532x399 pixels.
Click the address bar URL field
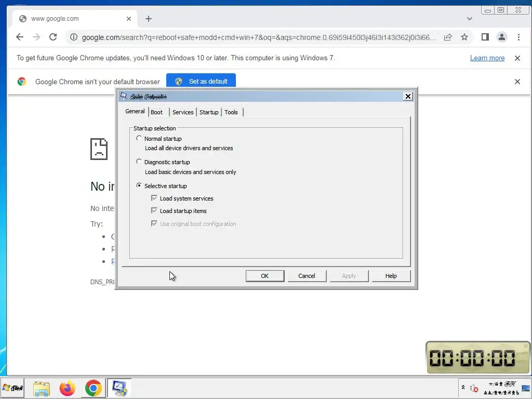tap(259, 37)
